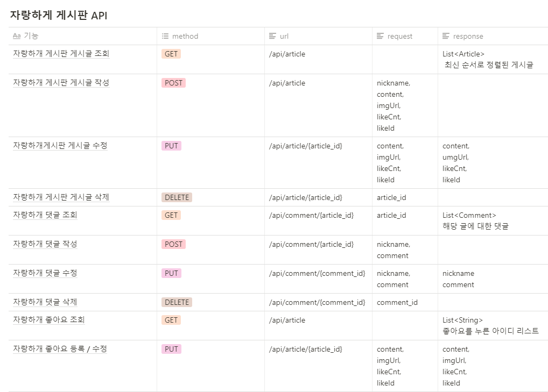Open the 자랑하개 댓글 조회 page
The image size is (548, 392).
45,215
